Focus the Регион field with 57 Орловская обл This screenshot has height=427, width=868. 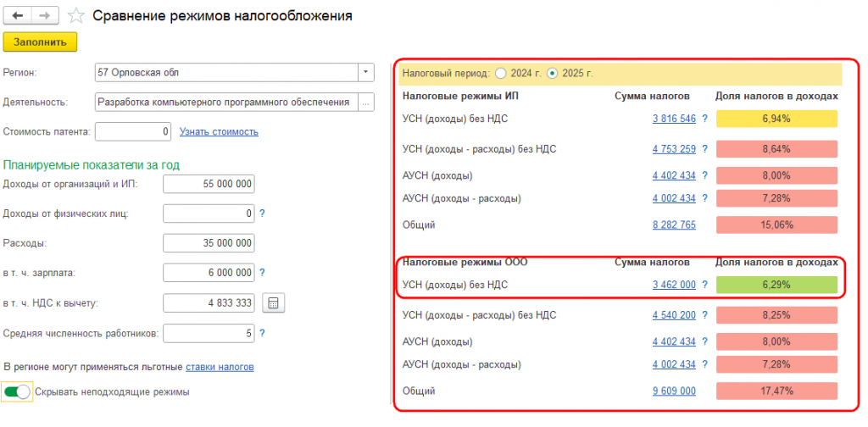[227, 73]
